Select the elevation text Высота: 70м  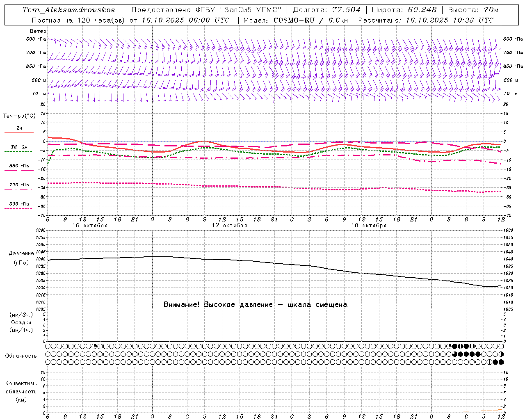473,10
